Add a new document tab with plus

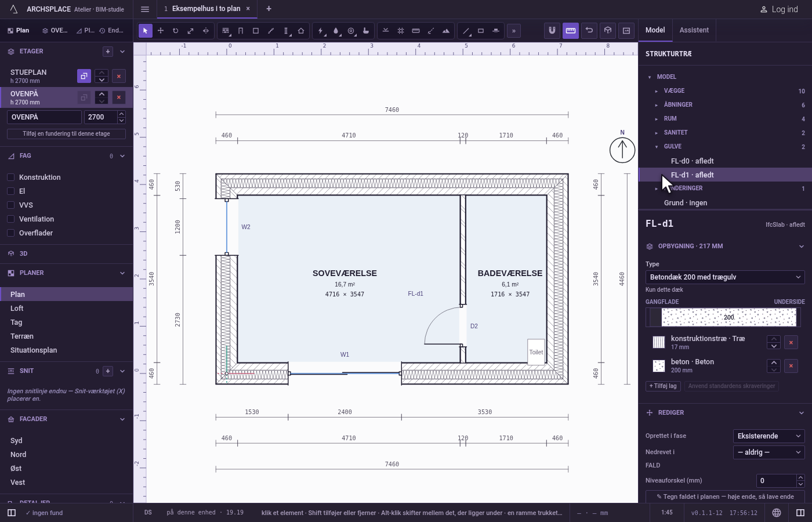coord(269,9)
